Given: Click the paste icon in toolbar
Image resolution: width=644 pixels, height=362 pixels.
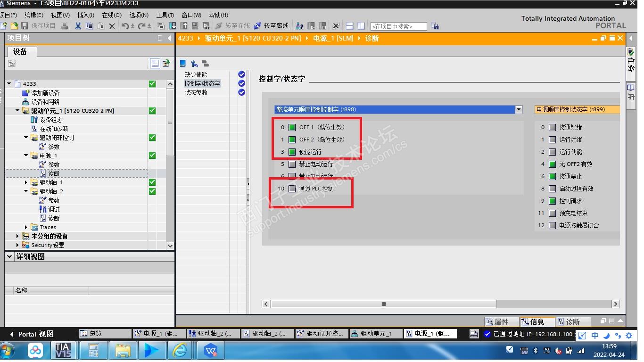Looking at the screenshot, I should click(100, 25).
